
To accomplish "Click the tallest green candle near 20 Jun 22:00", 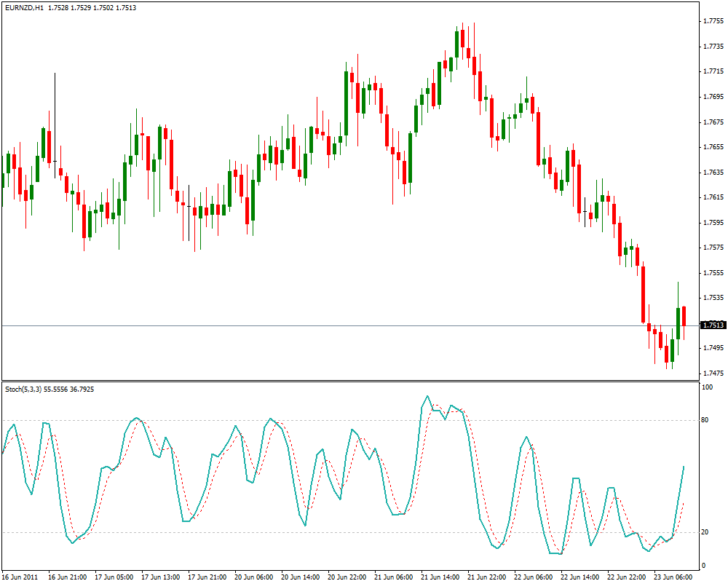I will pyautogui.click(x=346, y=103).
